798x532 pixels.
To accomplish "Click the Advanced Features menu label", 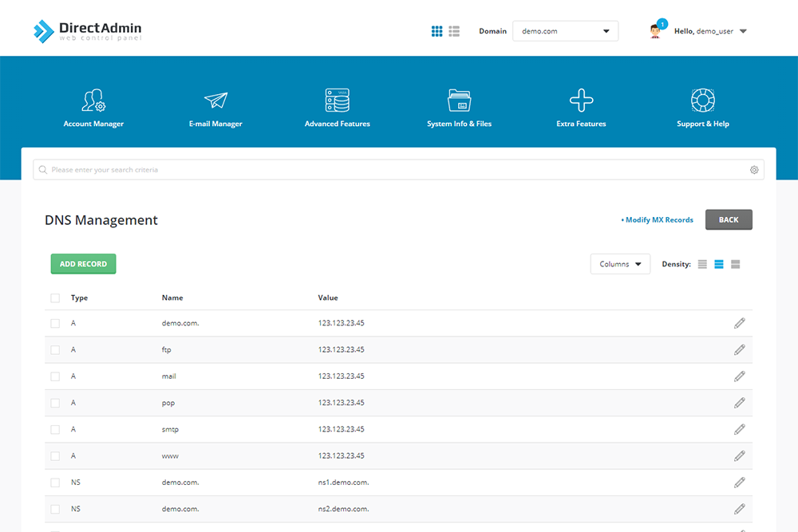I will [x=338, y=124].
